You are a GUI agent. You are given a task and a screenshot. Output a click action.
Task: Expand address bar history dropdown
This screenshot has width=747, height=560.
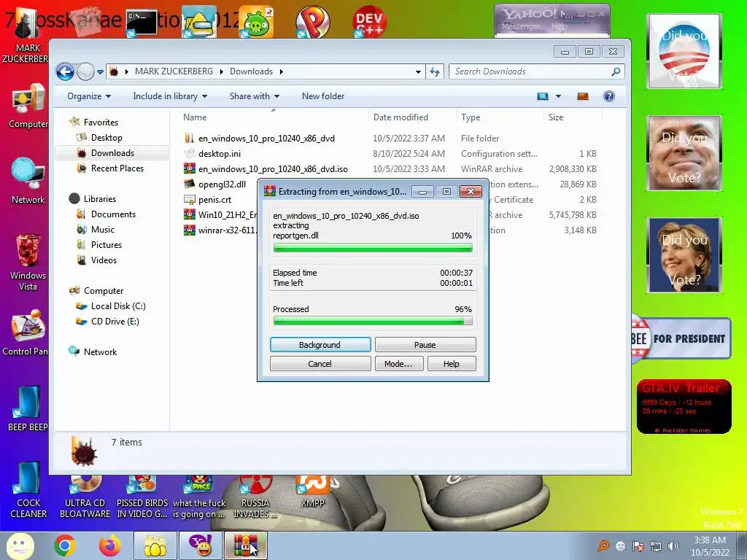418,72
